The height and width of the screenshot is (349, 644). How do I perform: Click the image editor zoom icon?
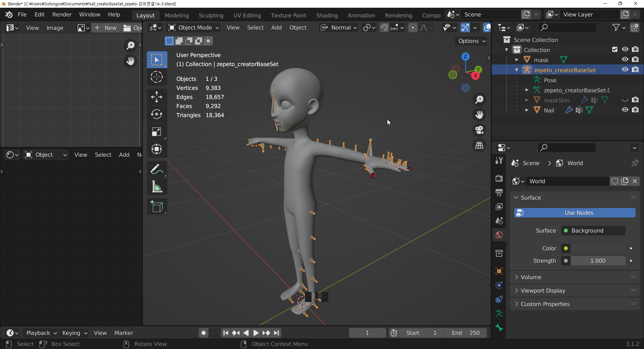(x=130, y=45)
